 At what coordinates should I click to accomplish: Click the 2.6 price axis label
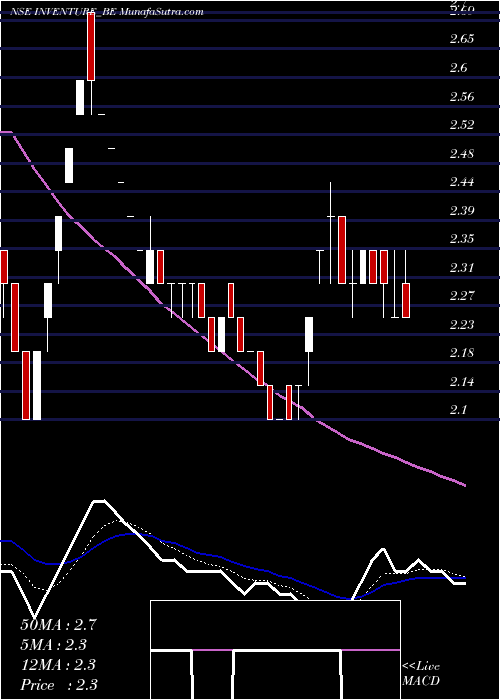click(458, 68)
